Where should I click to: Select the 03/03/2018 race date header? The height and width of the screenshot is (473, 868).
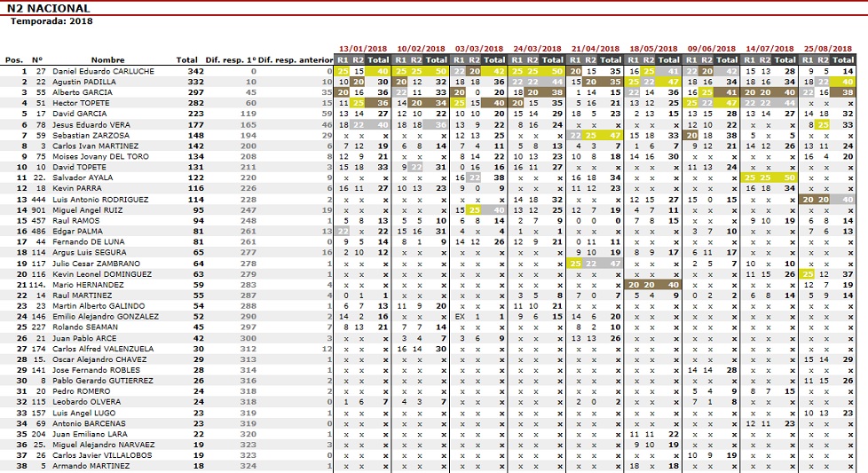(x=479, y=49)
